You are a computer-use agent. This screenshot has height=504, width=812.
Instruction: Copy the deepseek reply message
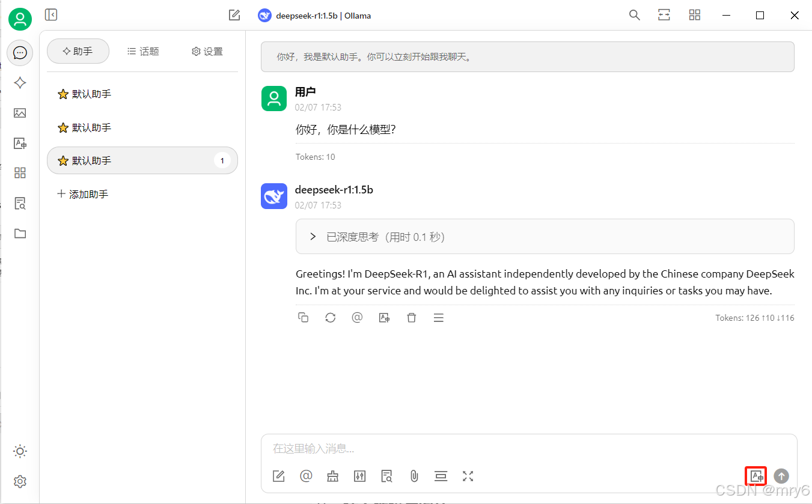(x=304, y=318)
